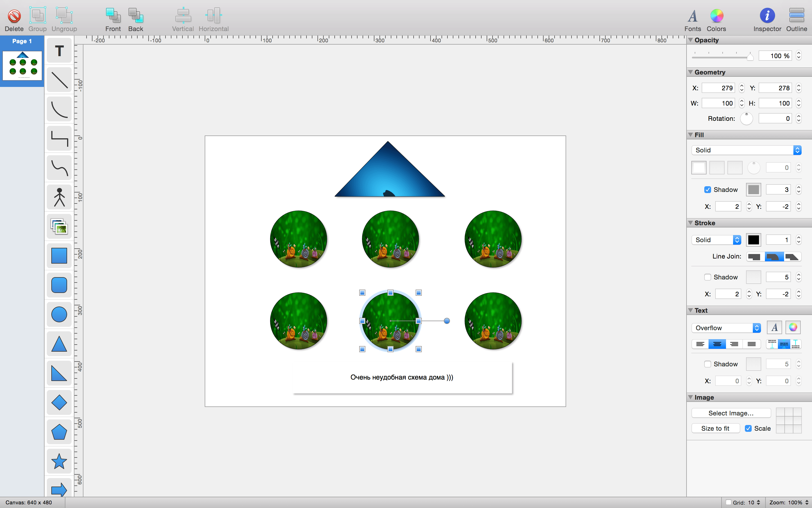The width and height of the screenshot is (812, 508).
Task: Select the Rectangle shape tool
Action: click(x=59, y=256)
